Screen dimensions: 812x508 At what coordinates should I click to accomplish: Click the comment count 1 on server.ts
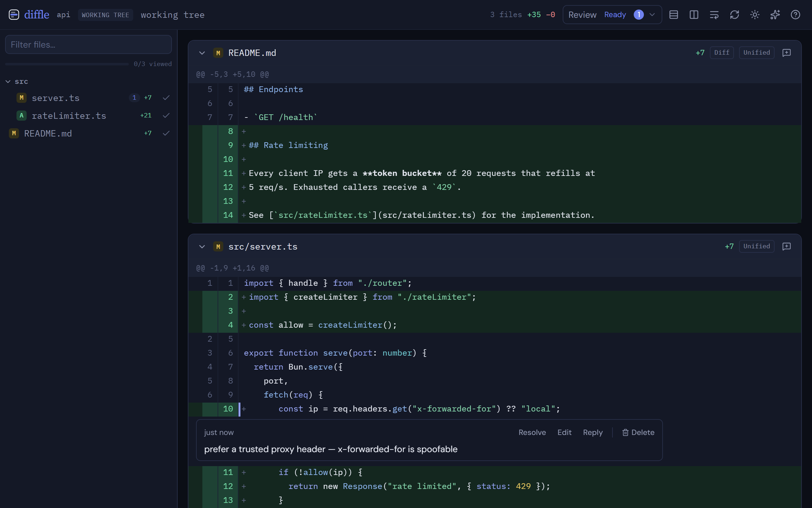[x=134, y=98]
